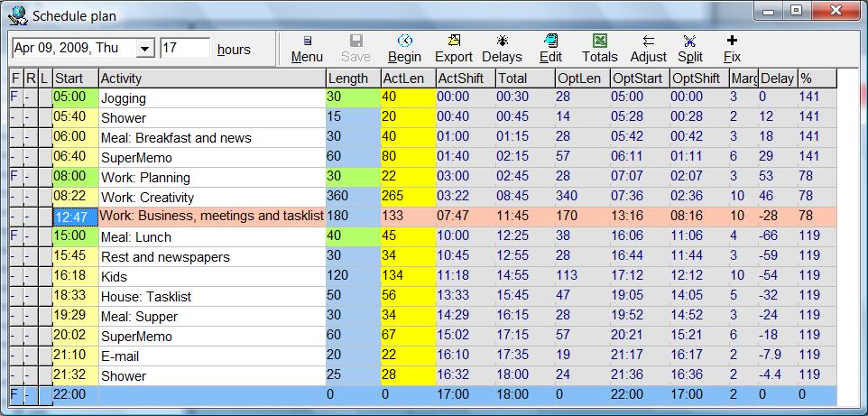868x416 pixels.
Task: Open the date dropdown arrow
Action: [144, 49]
